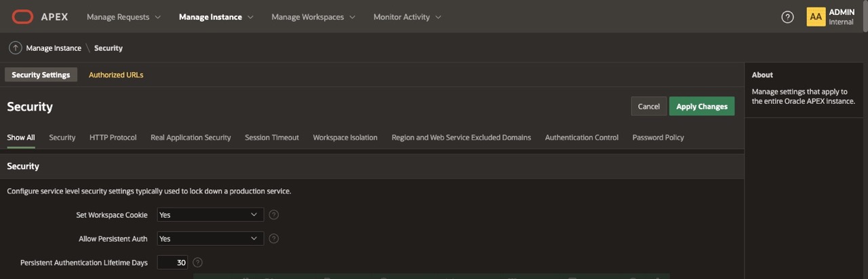Select the HTTP Protocol section tab
Viewport: 868px width, 279px height.
pos(113,138)
